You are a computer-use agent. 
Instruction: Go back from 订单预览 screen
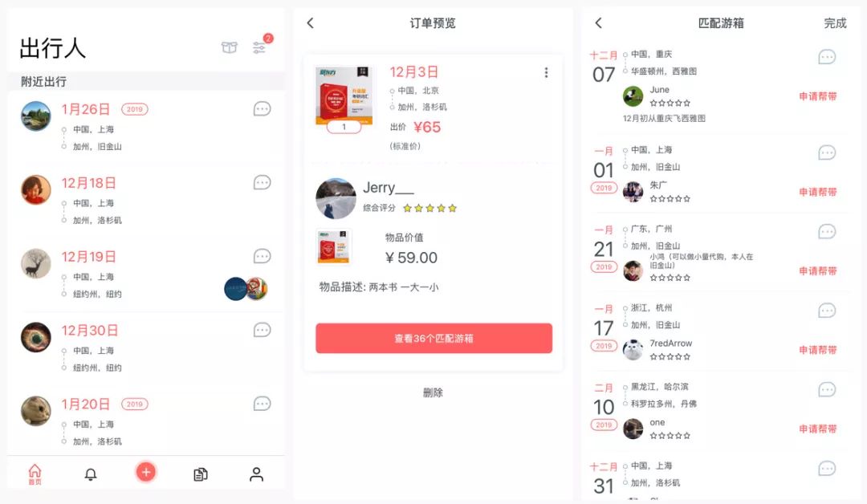310,22
